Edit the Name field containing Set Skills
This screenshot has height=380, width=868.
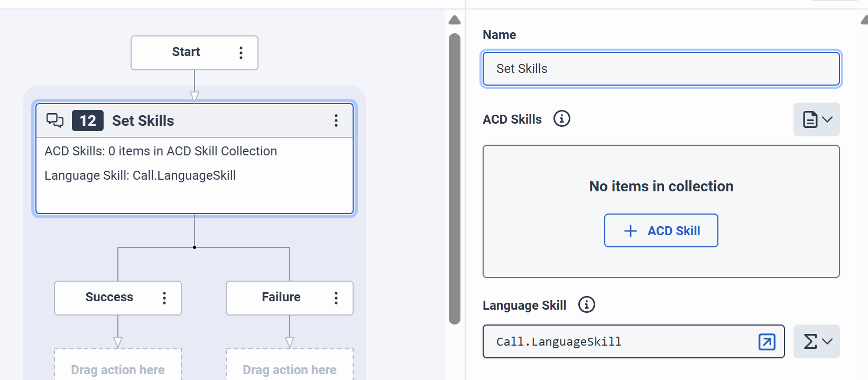click(x=661, y=69)
